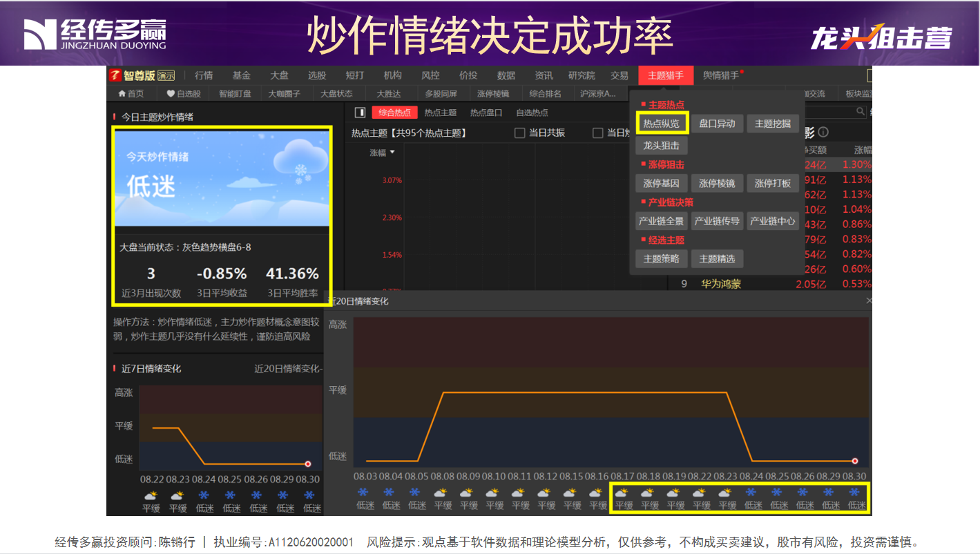Screen dimensions: 980x554
Task: Click the info icon beside the 影 heading
Action: [x=823, y=132]
